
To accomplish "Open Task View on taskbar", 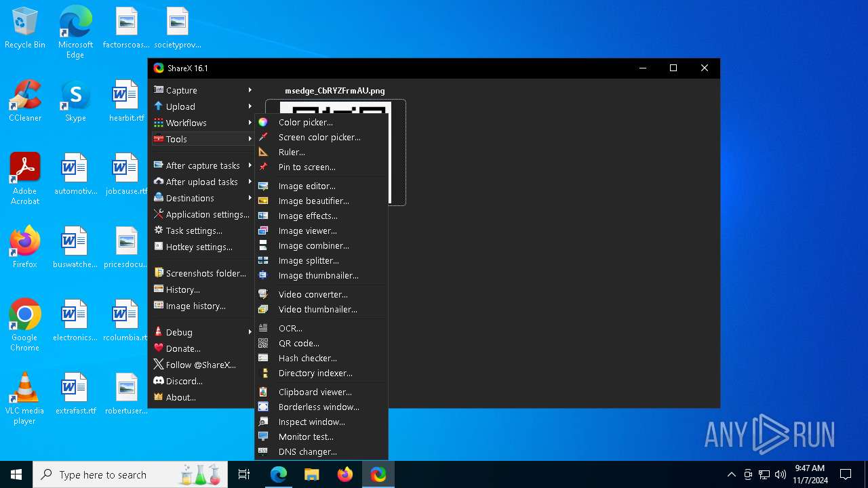I will click(244, 474).
